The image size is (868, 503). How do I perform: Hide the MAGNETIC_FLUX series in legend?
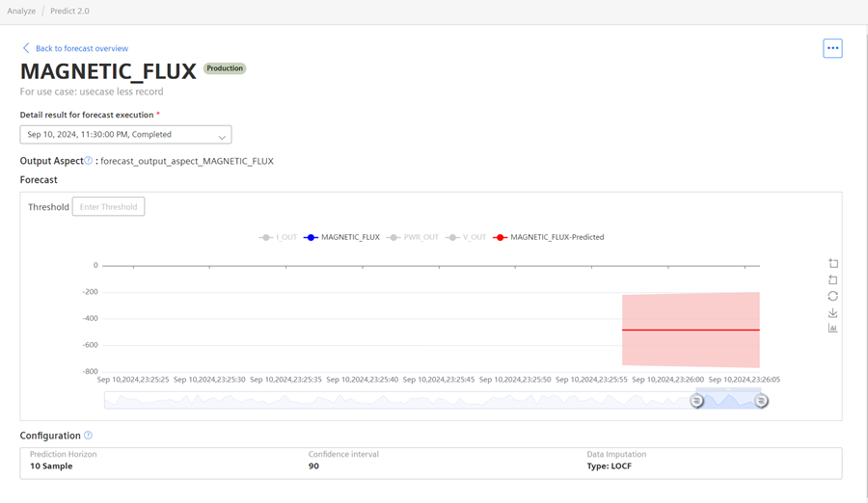tap(341, 237)
